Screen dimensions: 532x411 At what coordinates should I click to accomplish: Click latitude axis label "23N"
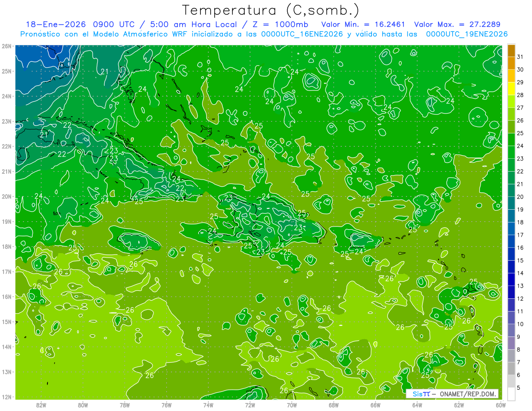coord(7,121)
